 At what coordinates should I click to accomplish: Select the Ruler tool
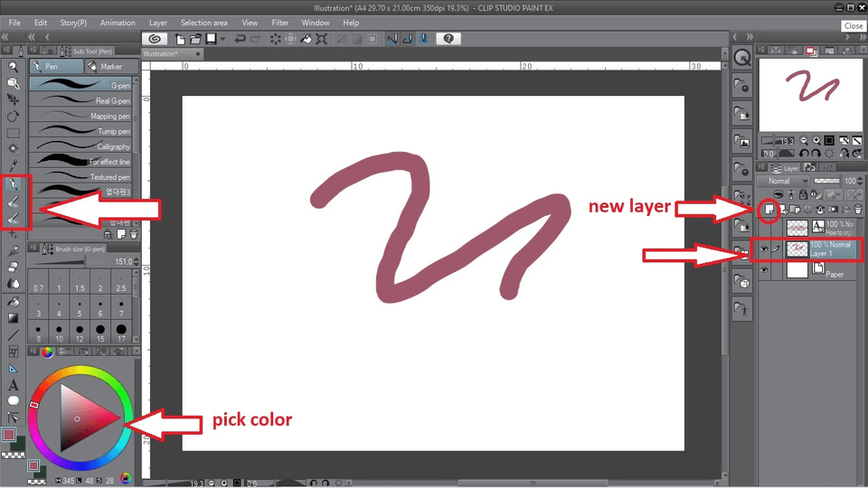[x=13, y=369]
